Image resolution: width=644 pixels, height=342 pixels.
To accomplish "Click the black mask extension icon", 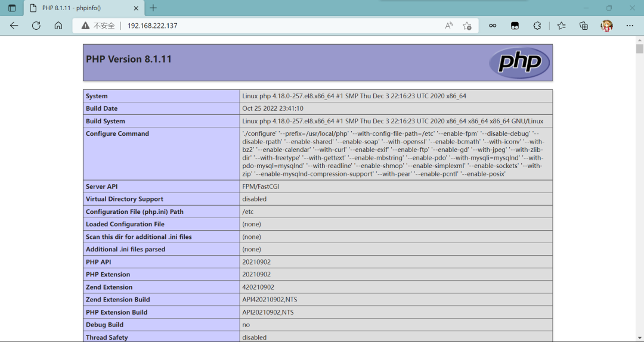I will pyautogui.click(x=514, y=26).
